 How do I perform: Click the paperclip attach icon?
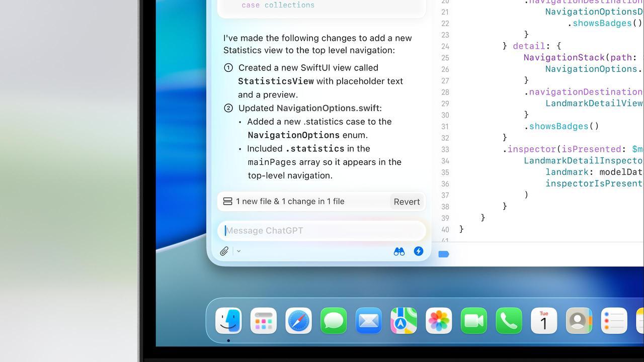(224, 251)
